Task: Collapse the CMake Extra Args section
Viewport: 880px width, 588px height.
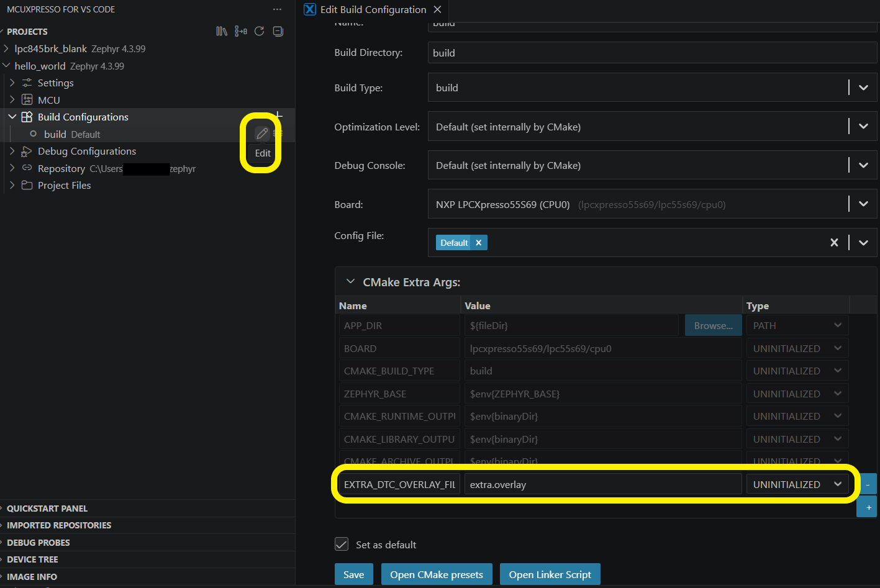Action: [x=351, y=282]
